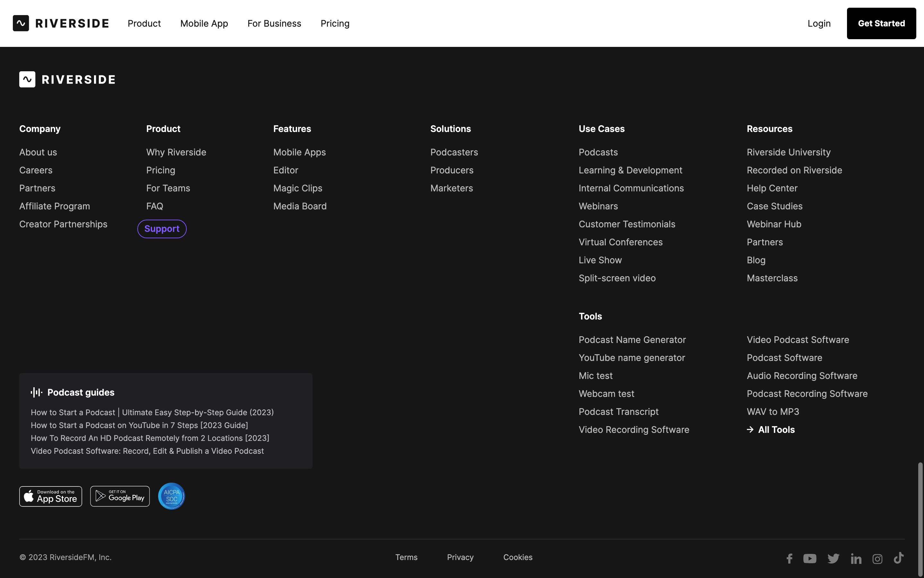This screenshot has height=578, width=924.
Task: Click the page vertical scrollbar thumb
Action: (x=920, y=519)
